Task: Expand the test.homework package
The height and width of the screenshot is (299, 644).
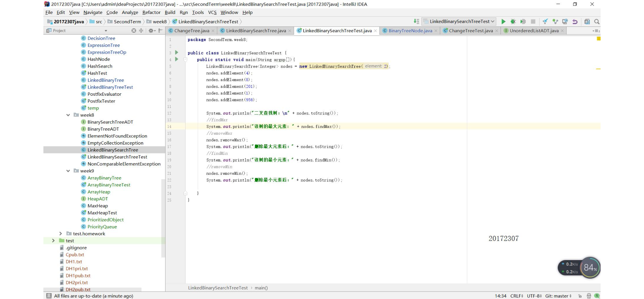Action: coord(60,234)
